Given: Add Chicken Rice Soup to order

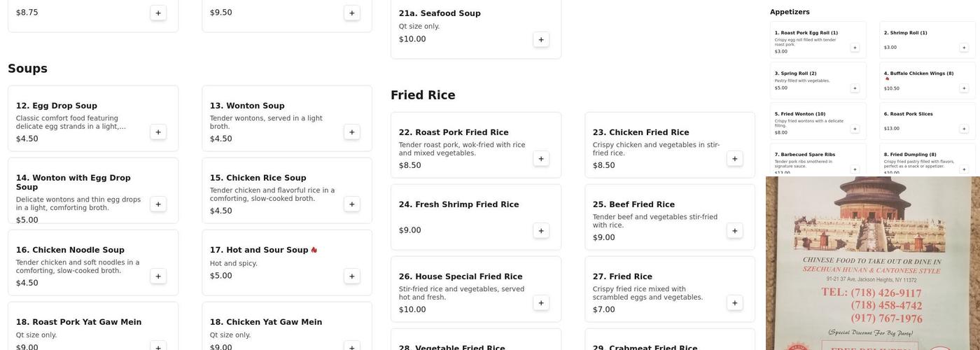Looking at the screenshot, I should tap(352, 204).
